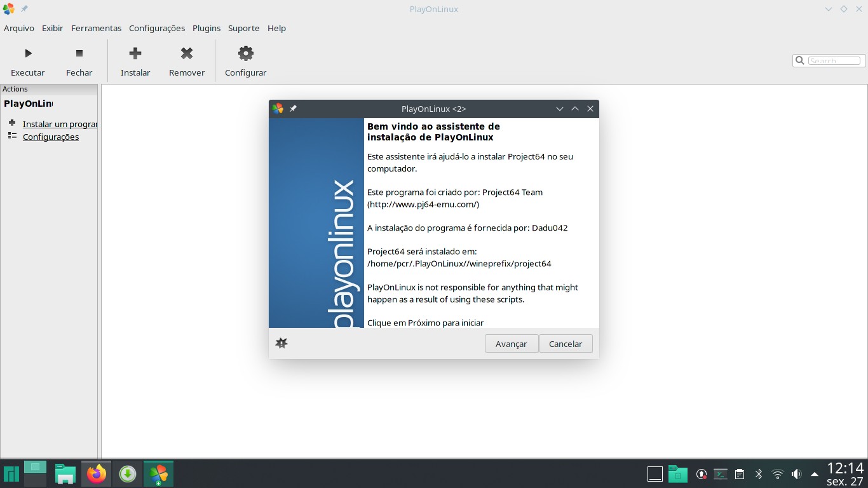Click the playonlinux side banner image
This screenshot has height=488, width=868.
316,223
